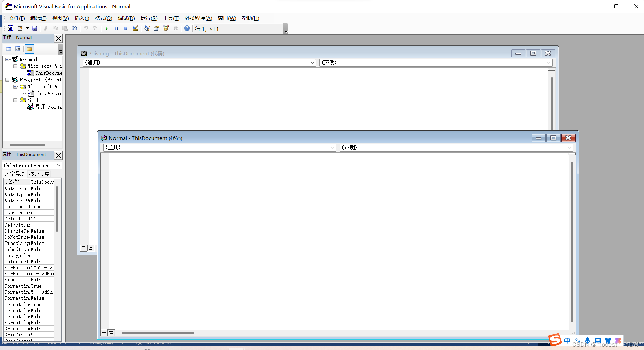This screenshot has width=644, height=350.
Task: Click the microphone tray icon
Action: click(588, 341)
